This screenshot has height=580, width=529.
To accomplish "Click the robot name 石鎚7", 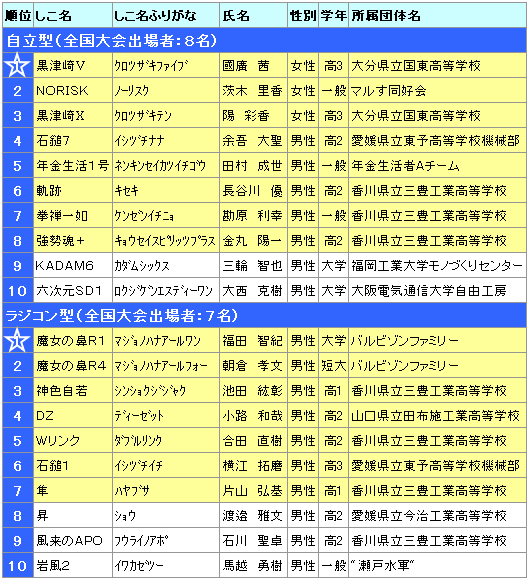I will tap(53, 141).
